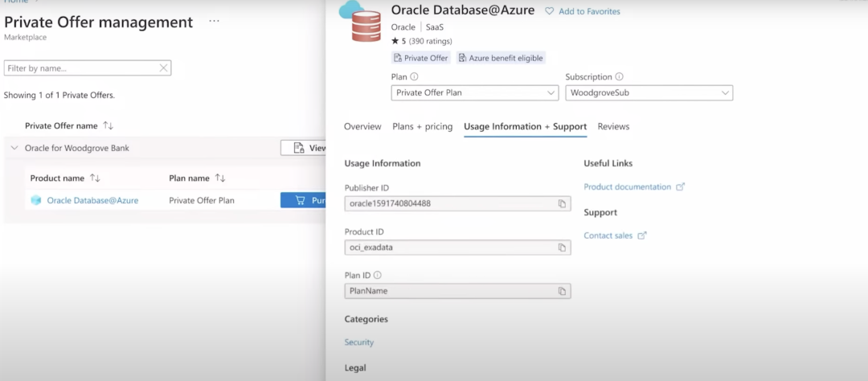Click the info icon next to Plan ID
The height and width of the screenshot is (381, 868).
378,275
